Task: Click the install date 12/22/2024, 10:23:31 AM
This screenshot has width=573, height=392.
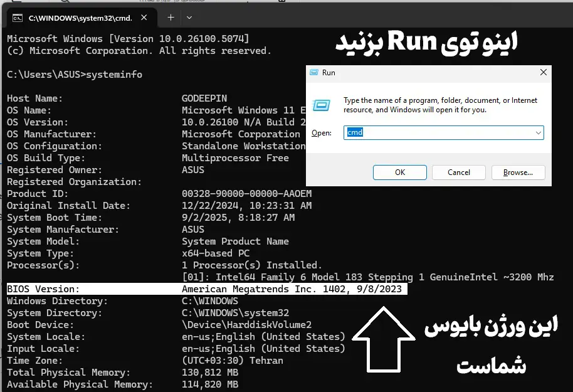Action: [x=246, y=206]
